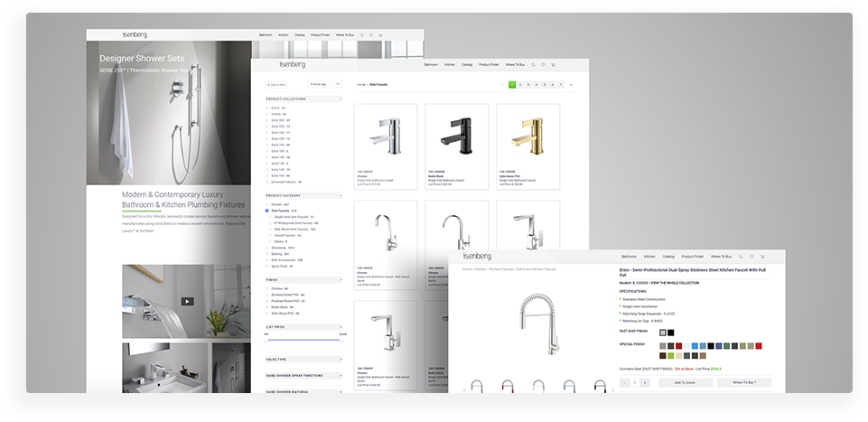Viewport: 868px width, 422px height.
Task: Click isenberg logo on product page
Action: 477,257
